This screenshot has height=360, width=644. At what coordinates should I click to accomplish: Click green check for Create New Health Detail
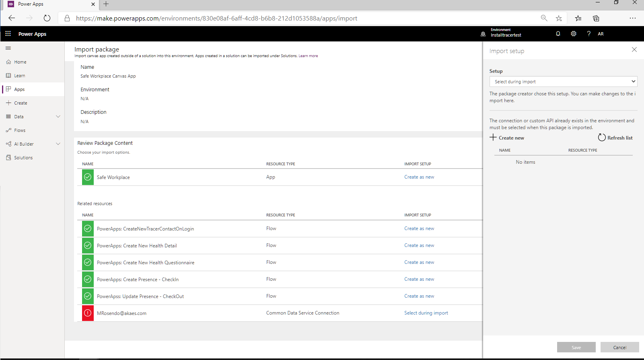coord(88,246)
